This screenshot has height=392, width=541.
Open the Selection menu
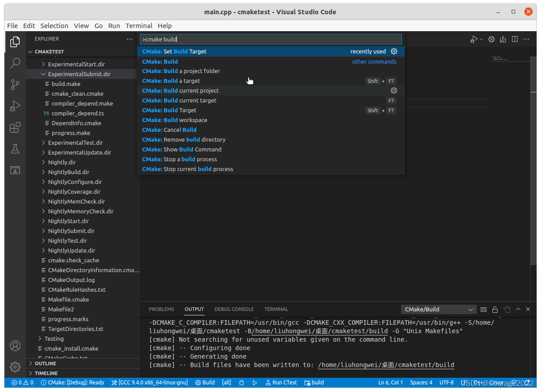[x=54, y=26]
